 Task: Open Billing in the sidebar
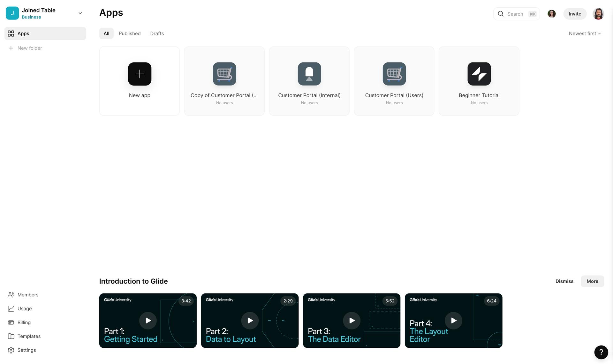(x=24, y=322)
